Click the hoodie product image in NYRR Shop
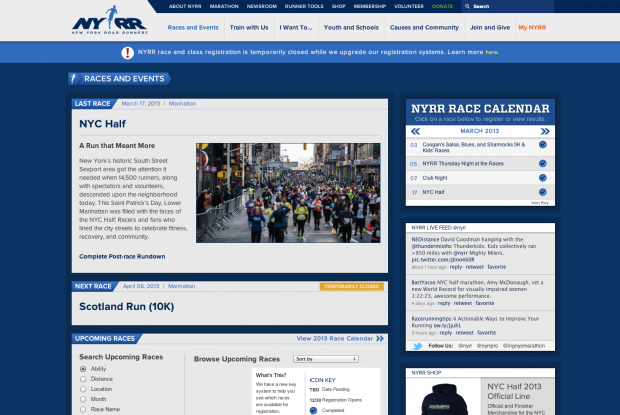 (444, 398)
